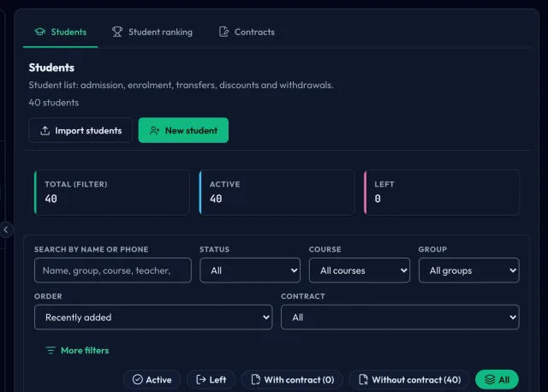Collapse the sidebar with the chevron arrow
The width and height of the screenshot is (548, 392).
6,229
